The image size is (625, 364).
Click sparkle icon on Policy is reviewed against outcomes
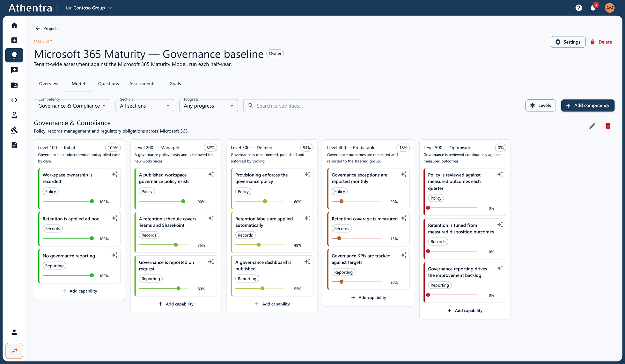click(500, 174)
